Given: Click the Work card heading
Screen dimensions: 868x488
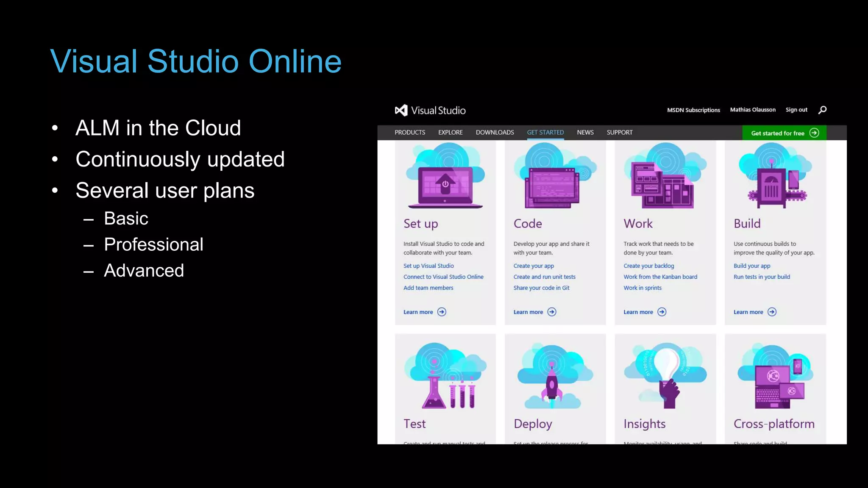Looking at the screenshot, I should pyautogui.click(x=638, y=224).
